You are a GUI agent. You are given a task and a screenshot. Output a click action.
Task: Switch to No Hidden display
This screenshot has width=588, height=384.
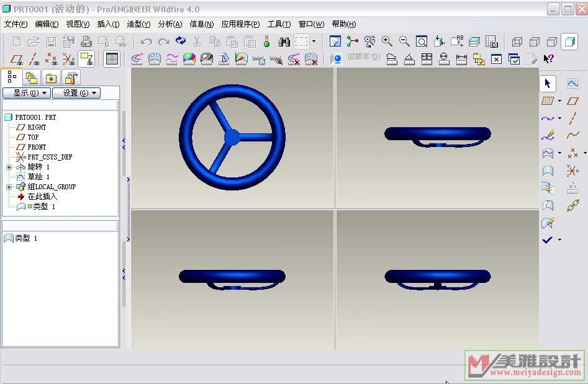[551, 41]
